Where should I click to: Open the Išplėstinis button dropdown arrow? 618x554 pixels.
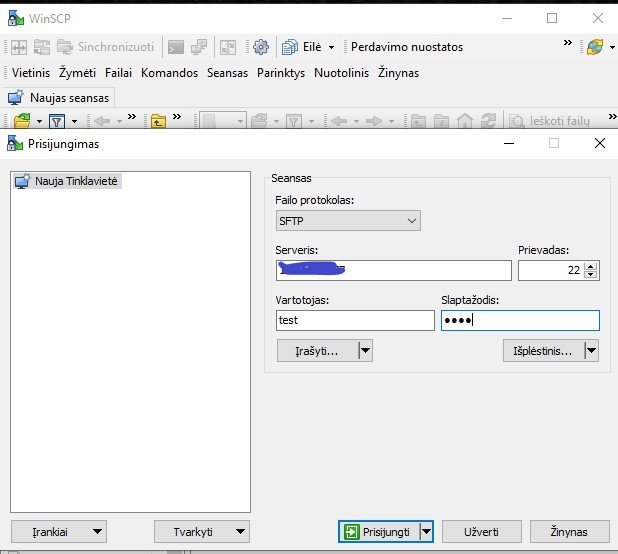click(592, 351)
